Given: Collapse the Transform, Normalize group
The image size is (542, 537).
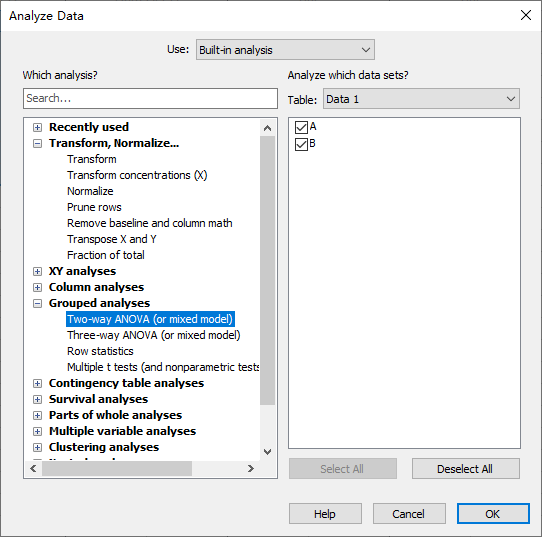Looking at the screenshot, I should [37, 143].
